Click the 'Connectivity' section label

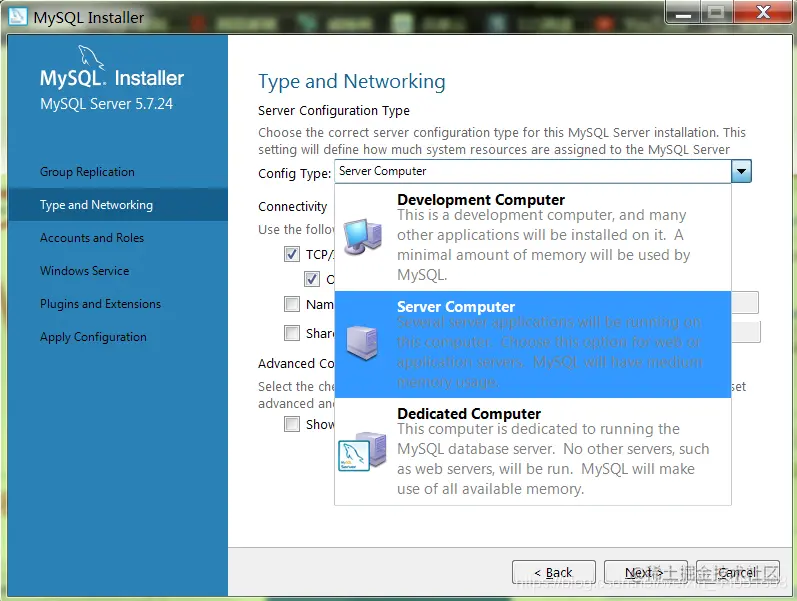[293, 206]
